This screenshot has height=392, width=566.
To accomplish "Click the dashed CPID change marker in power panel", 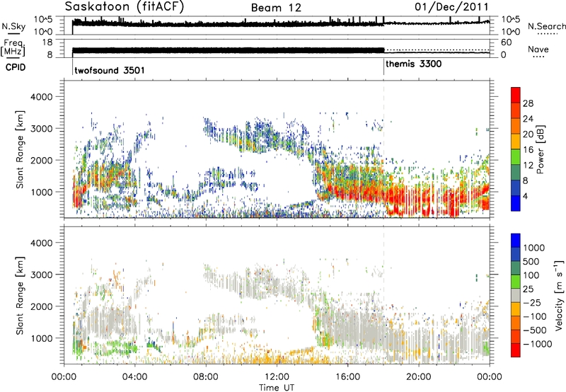I will point(383,149).
